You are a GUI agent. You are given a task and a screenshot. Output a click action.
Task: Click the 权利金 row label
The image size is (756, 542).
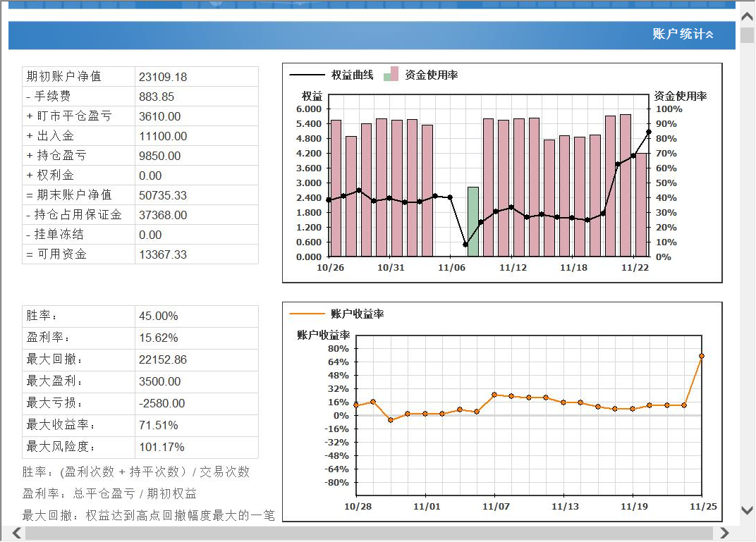50,175
